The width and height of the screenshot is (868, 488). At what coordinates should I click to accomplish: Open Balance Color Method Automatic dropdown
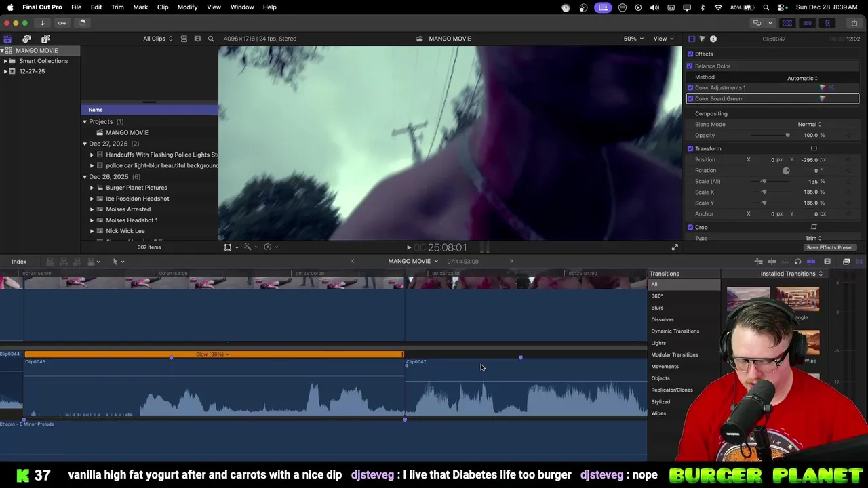tap(802, 78)
